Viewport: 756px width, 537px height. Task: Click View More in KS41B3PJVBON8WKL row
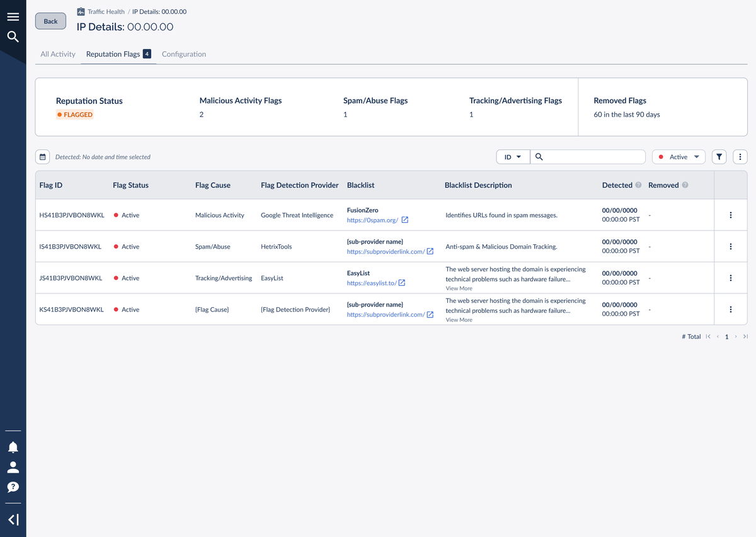459,320
